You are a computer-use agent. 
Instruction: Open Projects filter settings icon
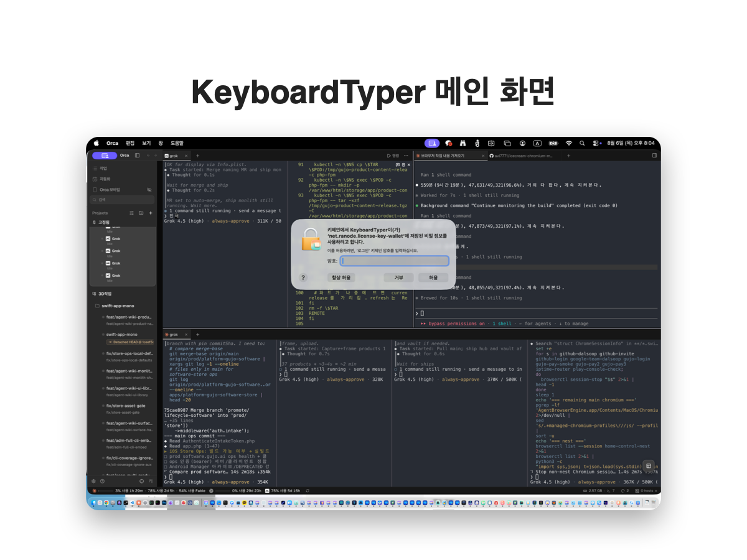click(131, 213)
